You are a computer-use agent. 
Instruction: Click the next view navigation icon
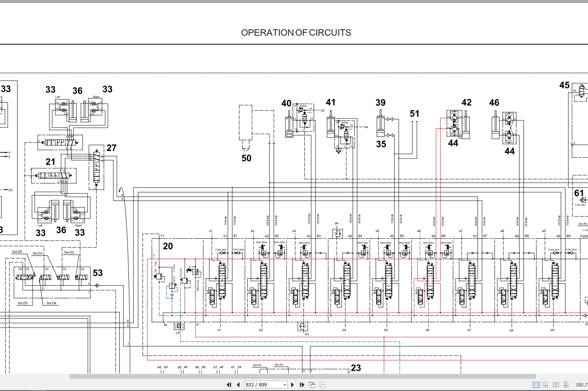pos(322,385)
